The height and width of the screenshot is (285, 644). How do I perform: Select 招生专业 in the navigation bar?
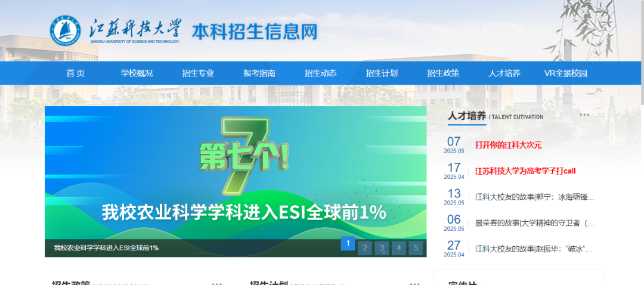coord(198,73)
